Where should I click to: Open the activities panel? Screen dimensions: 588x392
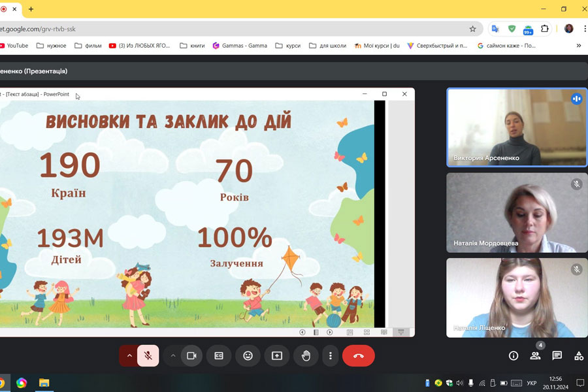pos(578,355)
